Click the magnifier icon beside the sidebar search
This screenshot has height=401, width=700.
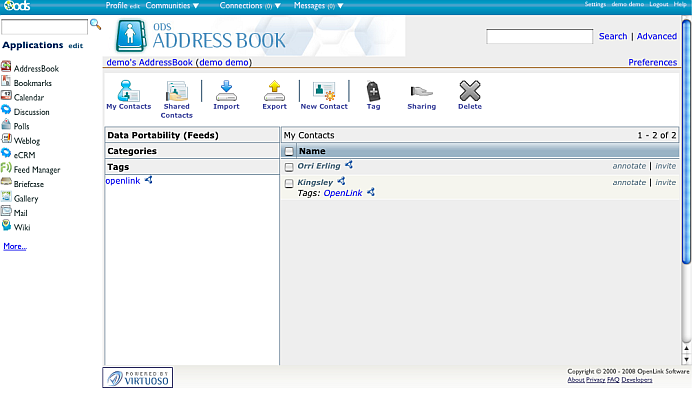96,24
